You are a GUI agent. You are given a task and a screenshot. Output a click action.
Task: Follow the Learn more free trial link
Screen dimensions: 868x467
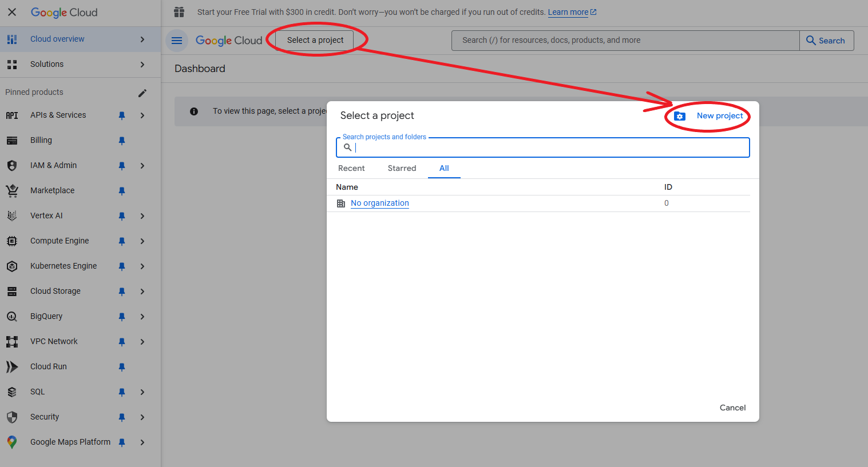pyautogui.click(x=572, y=12)
